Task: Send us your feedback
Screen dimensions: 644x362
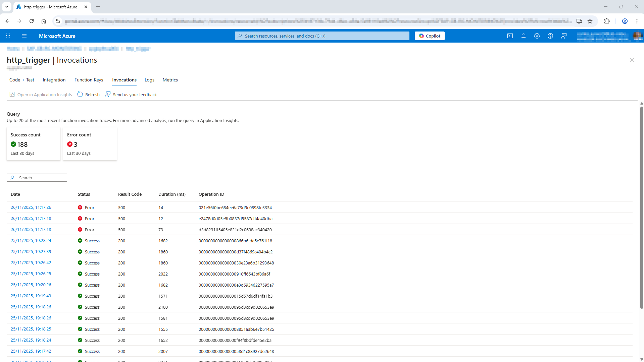Action: [x=131, y=95]
